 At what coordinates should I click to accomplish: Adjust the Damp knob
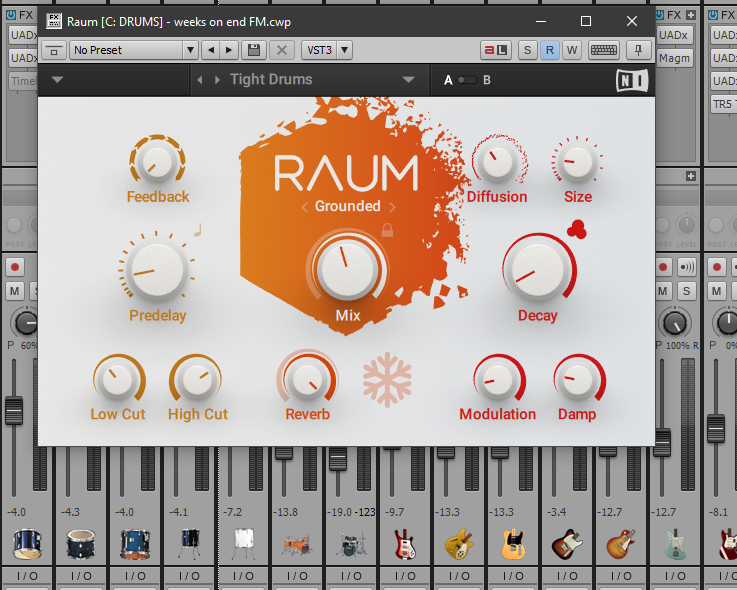[x=577, y=379]
